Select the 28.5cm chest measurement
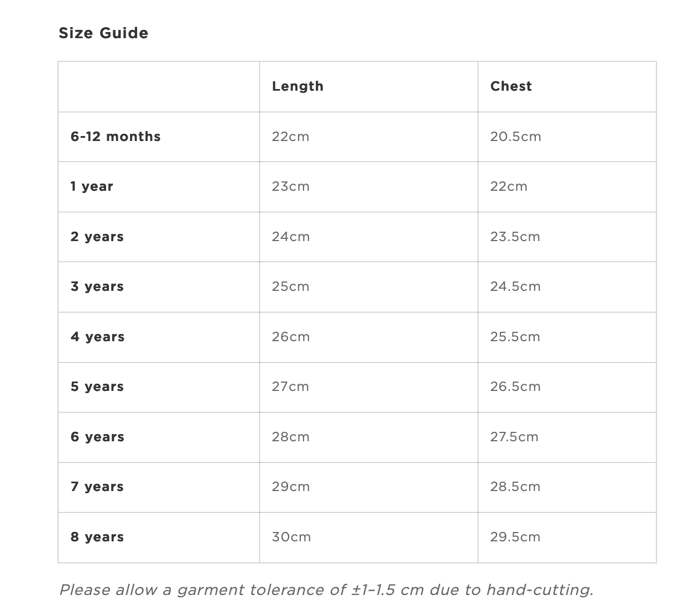Screen dimensions: 689x616 point(515,487)
